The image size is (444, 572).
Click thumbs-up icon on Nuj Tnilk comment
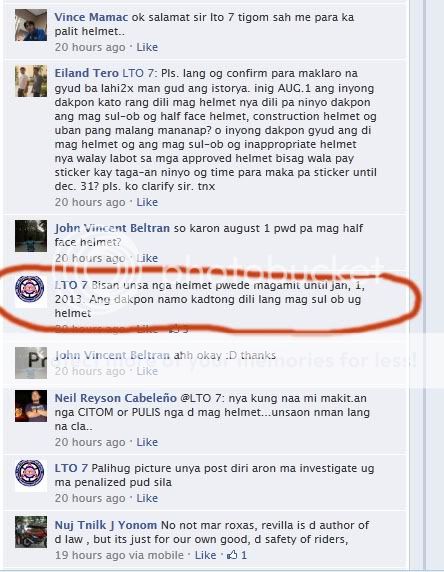(x=232, y=555)
